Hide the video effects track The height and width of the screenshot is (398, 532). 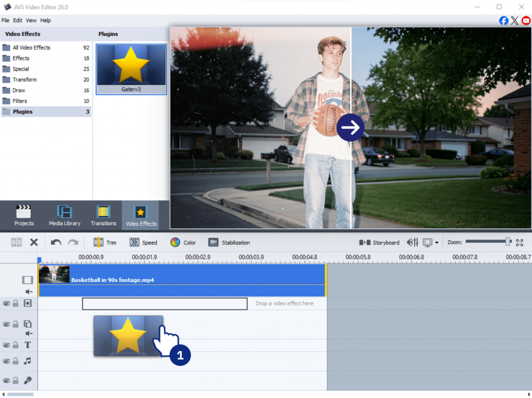6,303
